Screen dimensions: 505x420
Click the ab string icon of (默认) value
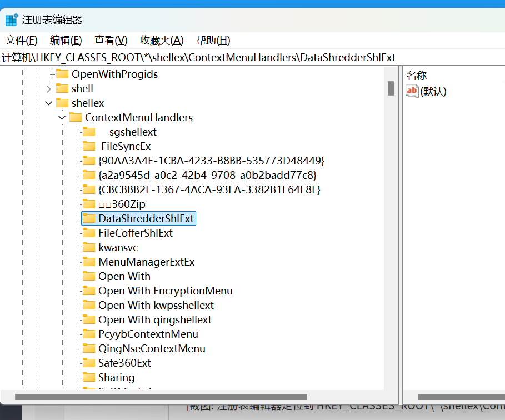412,92
